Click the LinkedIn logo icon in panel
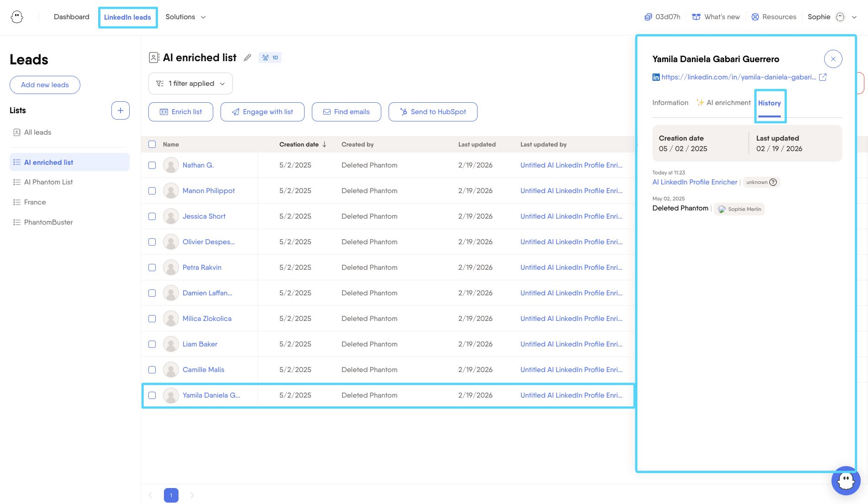The height and width of the screenshot is (504, 868). 656,77
